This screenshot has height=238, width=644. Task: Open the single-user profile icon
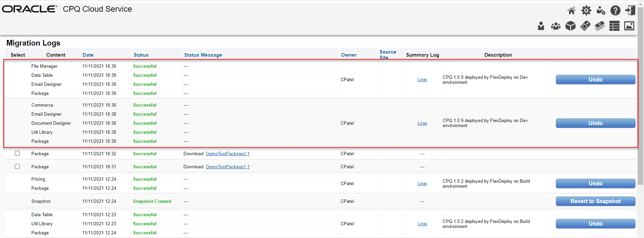coord(541,26)
